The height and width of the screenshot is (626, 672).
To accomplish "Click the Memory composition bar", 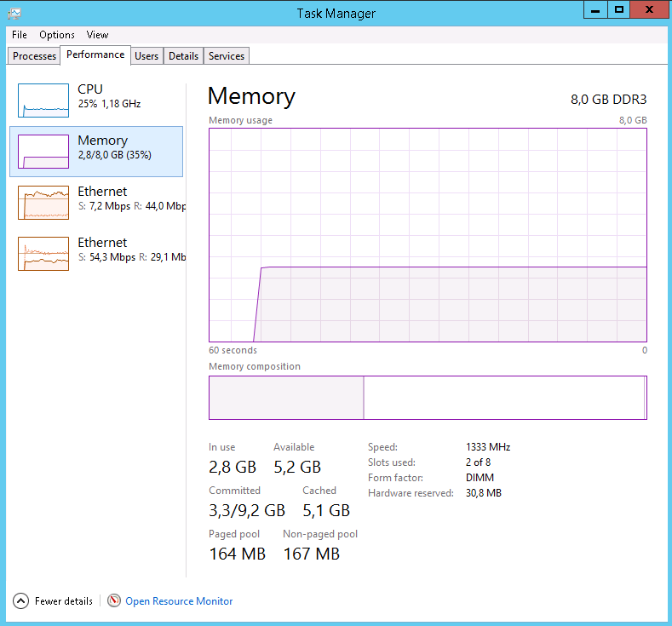I will point(428,398).
